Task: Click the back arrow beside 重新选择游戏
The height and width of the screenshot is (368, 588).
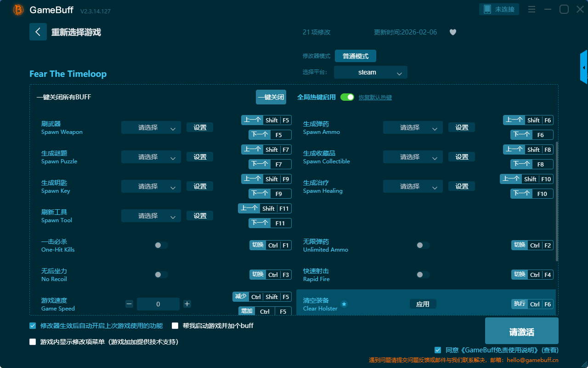Action: 38,32
